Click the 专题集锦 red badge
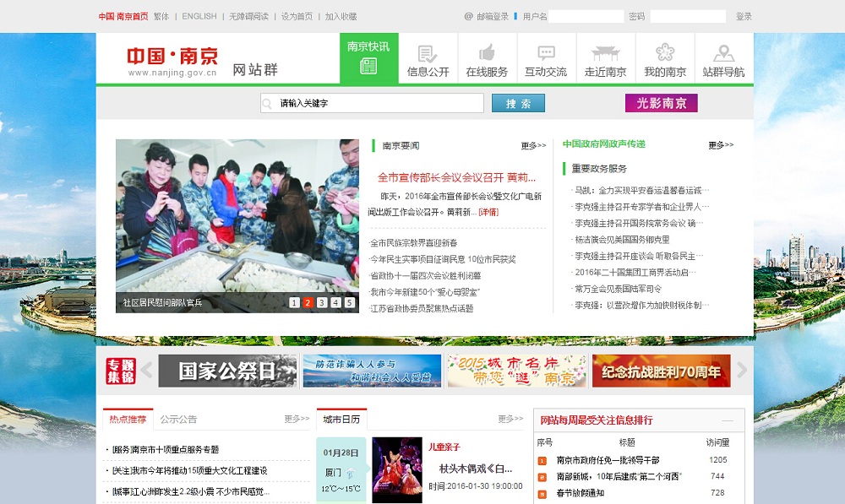The width and height of the screenshot is (845, 504). [x=121, y=371]
